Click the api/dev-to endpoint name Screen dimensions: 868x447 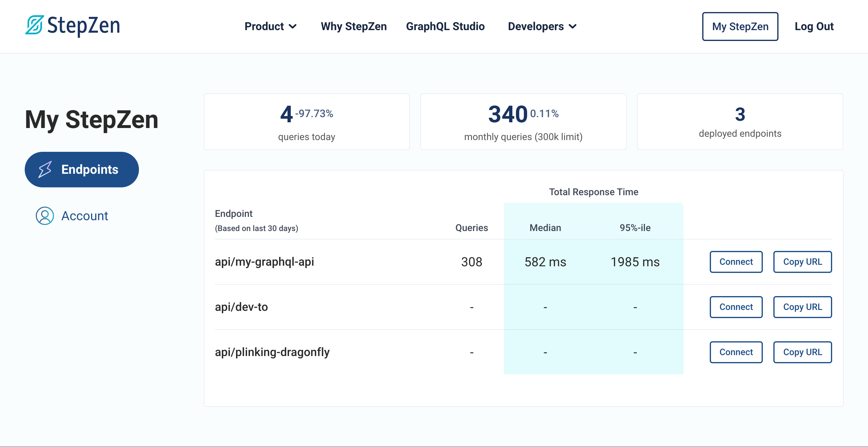coord(241,307)
